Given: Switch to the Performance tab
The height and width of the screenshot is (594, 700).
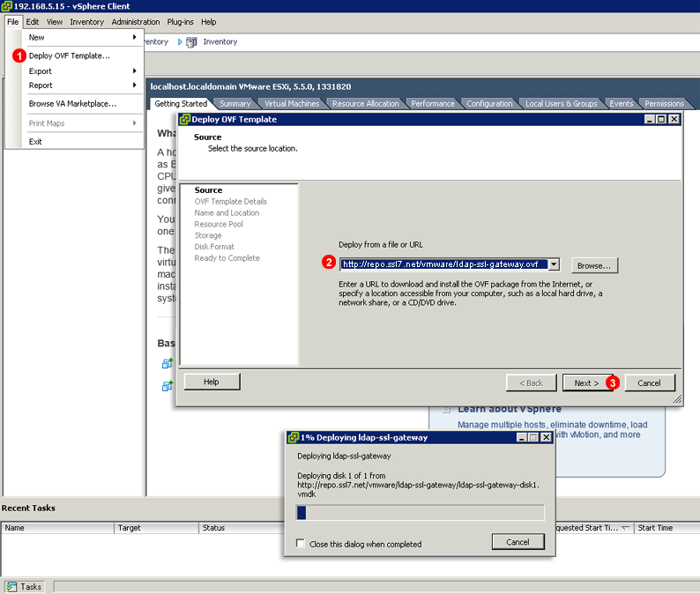Looking at the screenshot, I should coord(433,103).
